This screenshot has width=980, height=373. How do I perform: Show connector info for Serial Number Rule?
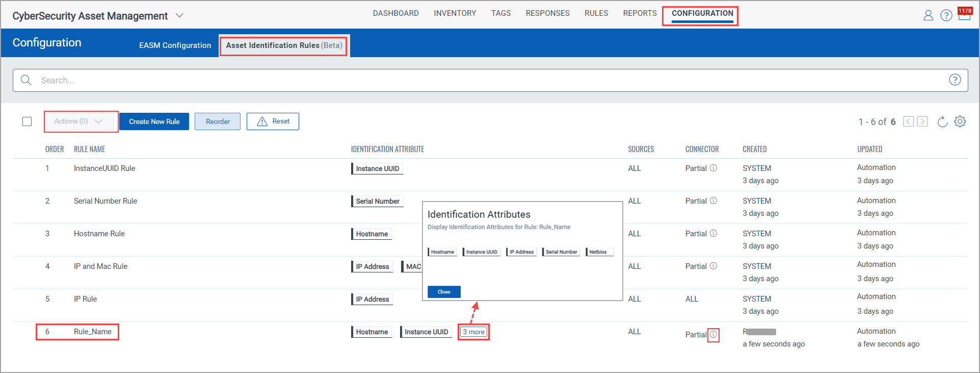713,201
